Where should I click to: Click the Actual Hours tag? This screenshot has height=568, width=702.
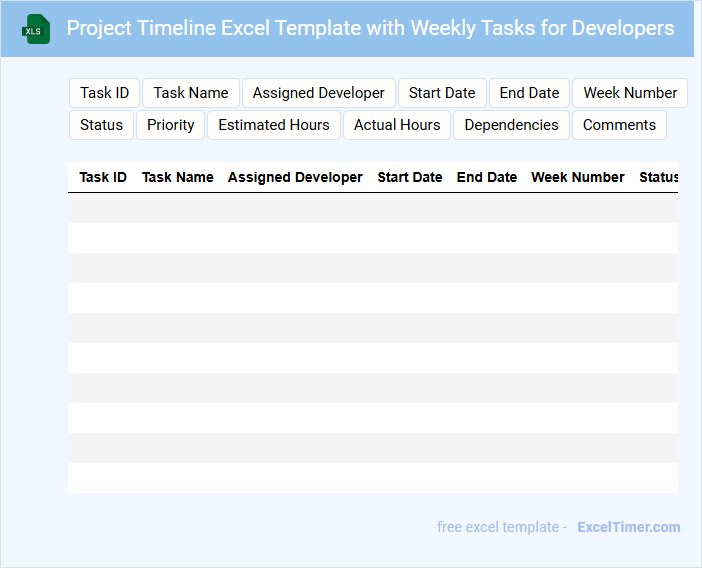tap(397, 125)
